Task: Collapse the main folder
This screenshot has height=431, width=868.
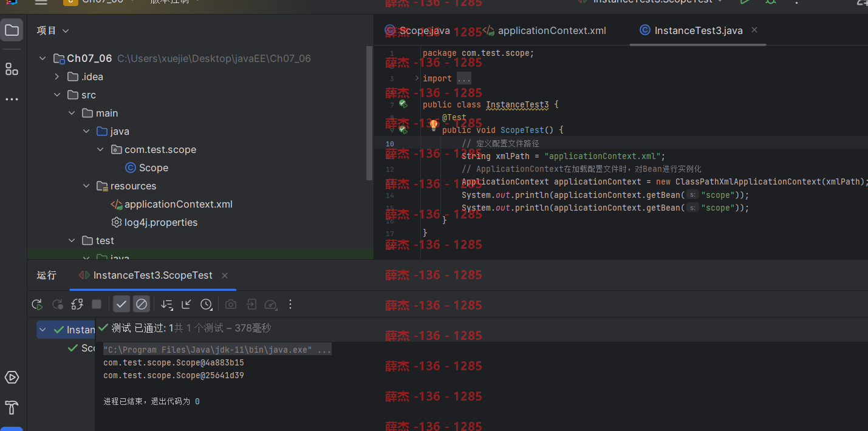Action: click(x=72, y=114)
